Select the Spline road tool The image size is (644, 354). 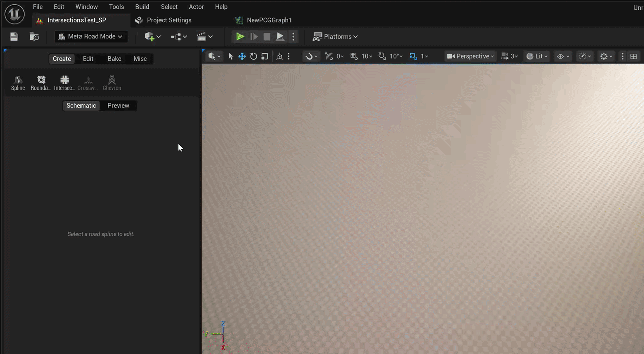pyautogui.click(x=18, y=83)
